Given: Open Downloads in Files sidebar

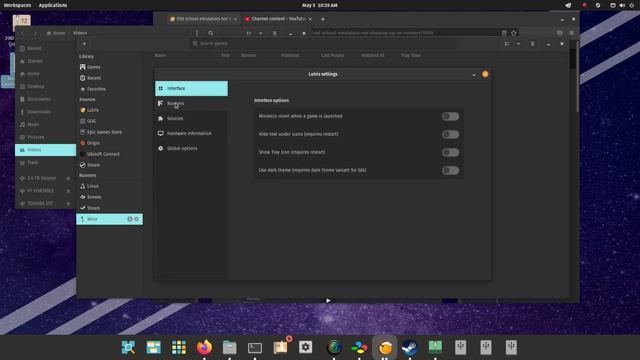Looking at the screenshot, I should [45, 112].
